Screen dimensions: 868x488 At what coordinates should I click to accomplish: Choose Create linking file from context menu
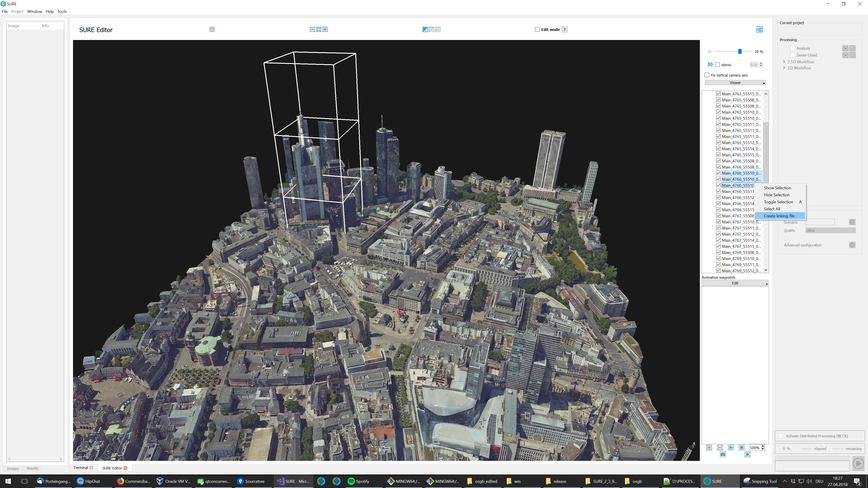click(x=780, y=216)
